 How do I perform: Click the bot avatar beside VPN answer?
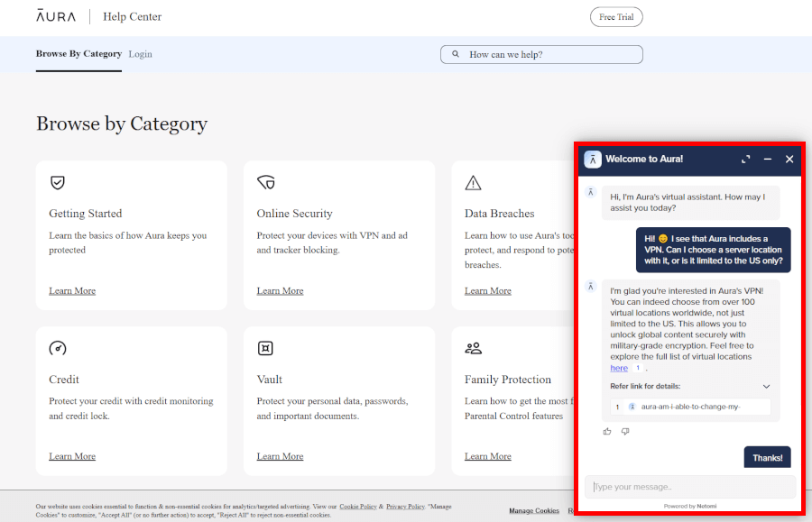click(590, 287)
